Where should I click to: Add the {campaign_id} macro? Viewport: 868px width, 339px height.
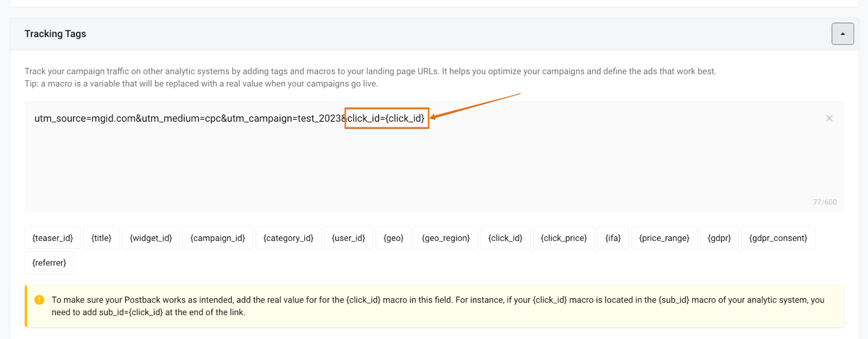[218, 238]
